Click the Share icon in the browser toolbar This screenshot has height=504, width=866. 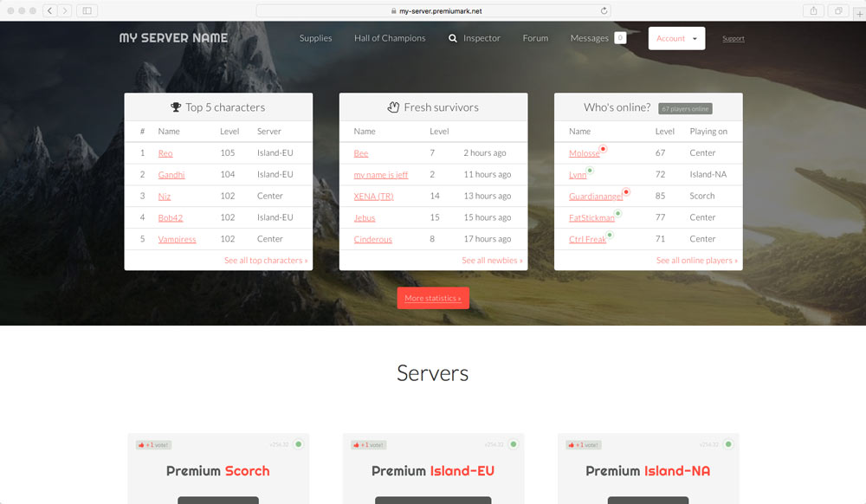[811, 10]
